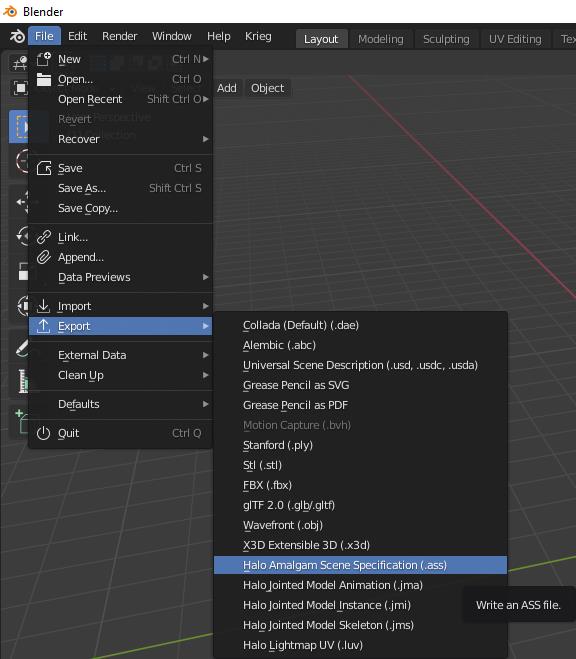Click the Import download-arrow icon
576x659 pixels.
43,306
